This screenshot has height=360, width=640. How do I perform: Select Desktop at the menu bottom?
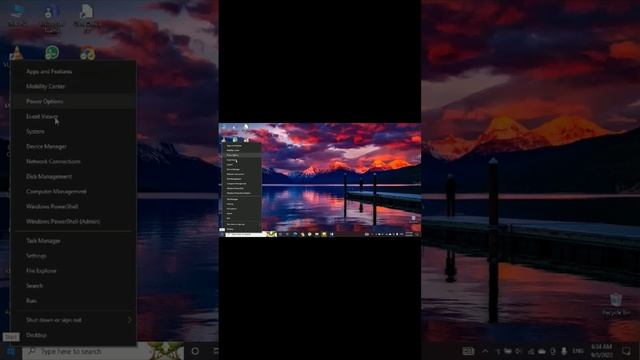tap(73, 335)
